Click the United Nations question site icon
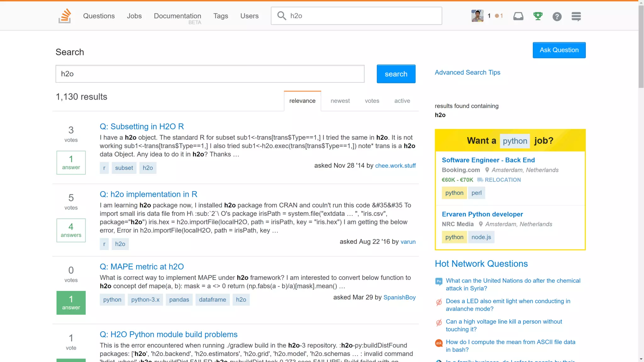Image resolution: width=644 pixels, height=362 pixels. pyautogui.click(x=439, y=281)
